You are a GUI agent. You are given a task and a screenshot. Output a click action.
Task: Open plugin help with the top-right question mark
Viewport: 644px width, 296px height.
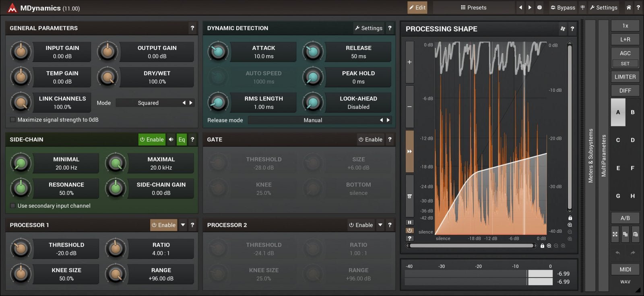[638, 7]
